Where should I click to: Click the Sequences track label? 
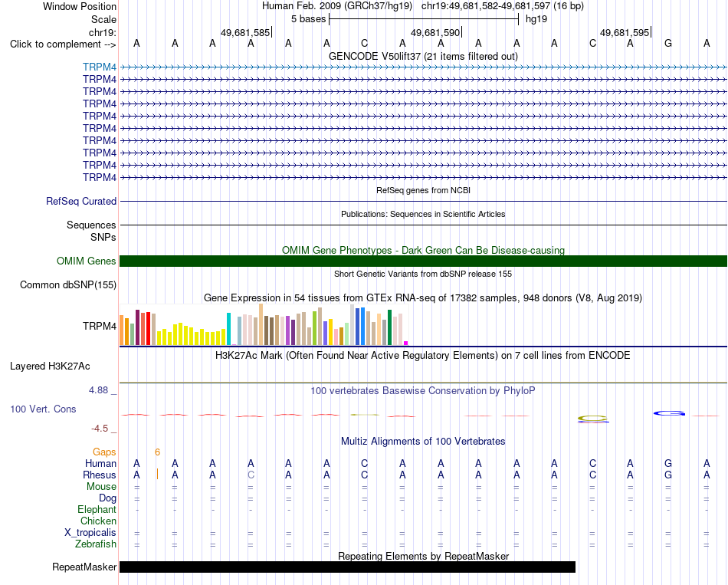[91, 225]
